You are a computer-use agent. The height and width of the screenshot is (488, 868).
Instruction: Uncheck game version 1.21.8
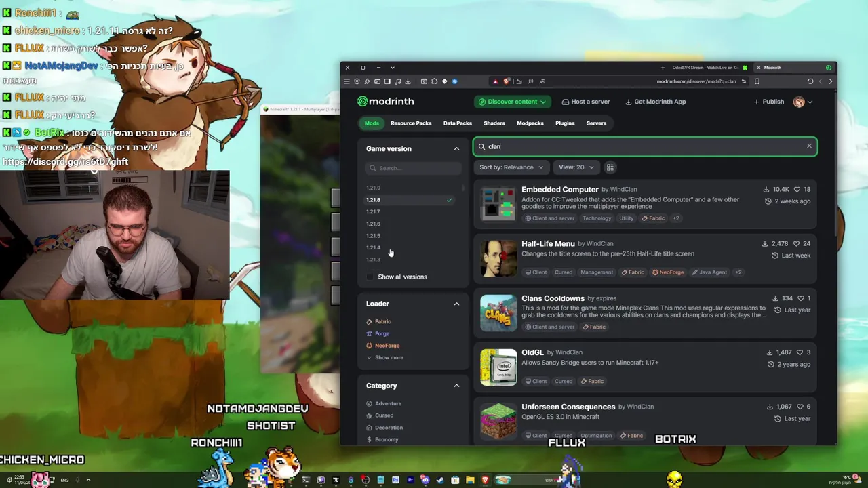click(411, 200)
